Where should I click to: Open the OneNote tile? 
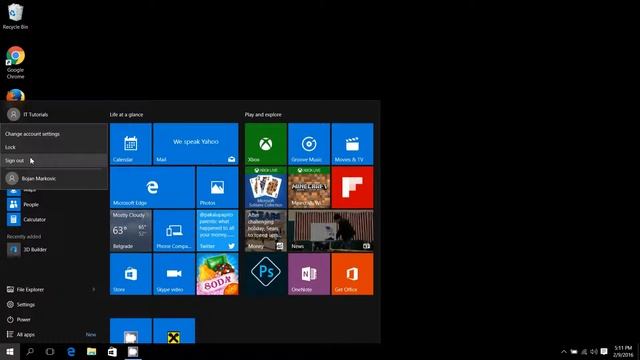(309, 274)
